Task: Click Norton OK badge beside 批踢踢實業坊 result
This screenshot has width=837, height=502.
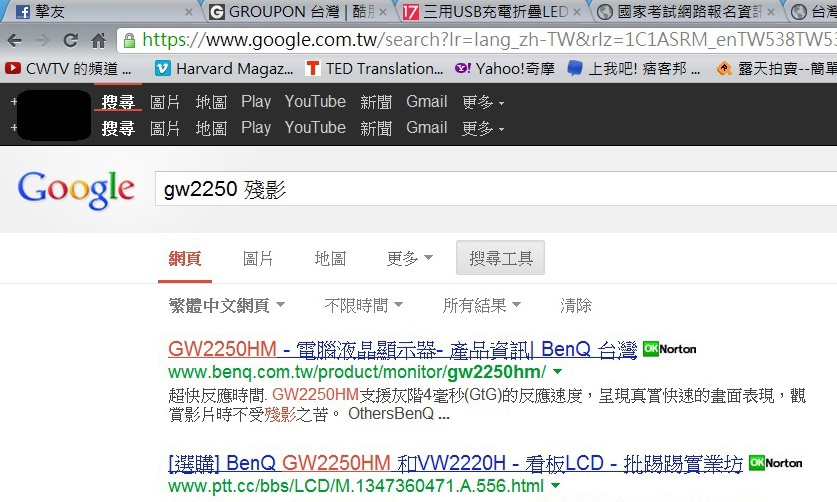Action: (776, 462)
